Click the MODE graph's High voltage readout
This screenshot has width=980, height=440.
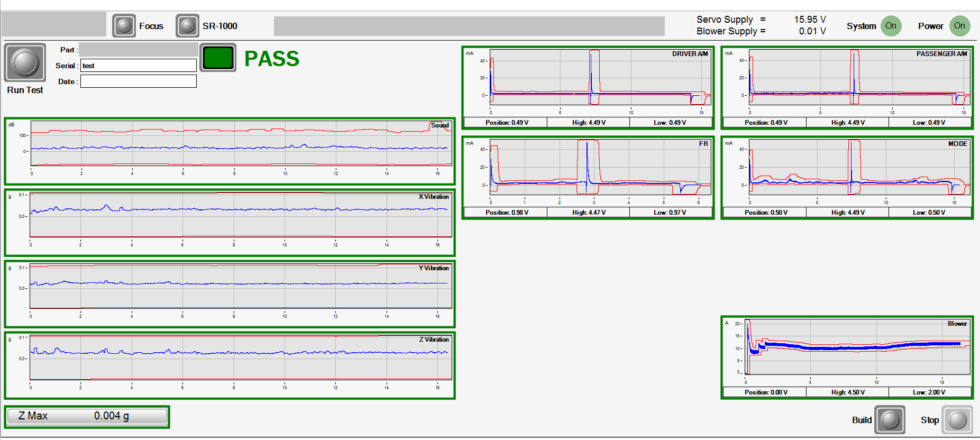click(848, 213)
